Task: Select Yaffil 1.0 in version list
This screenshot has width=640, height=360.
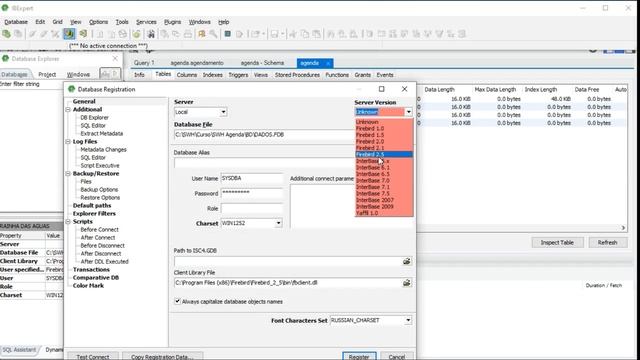Action: point(384,213)
